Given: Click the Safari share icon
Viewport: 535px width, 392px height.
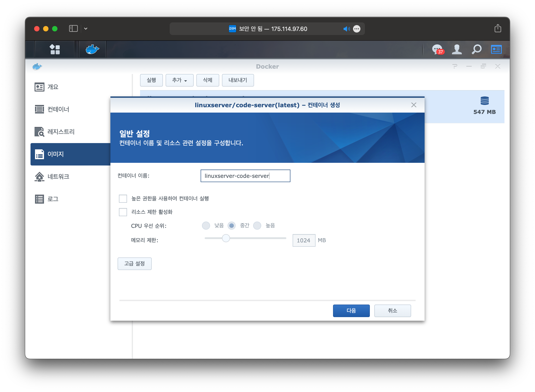Looking at the screenshot, I should [x=498, y=28].
